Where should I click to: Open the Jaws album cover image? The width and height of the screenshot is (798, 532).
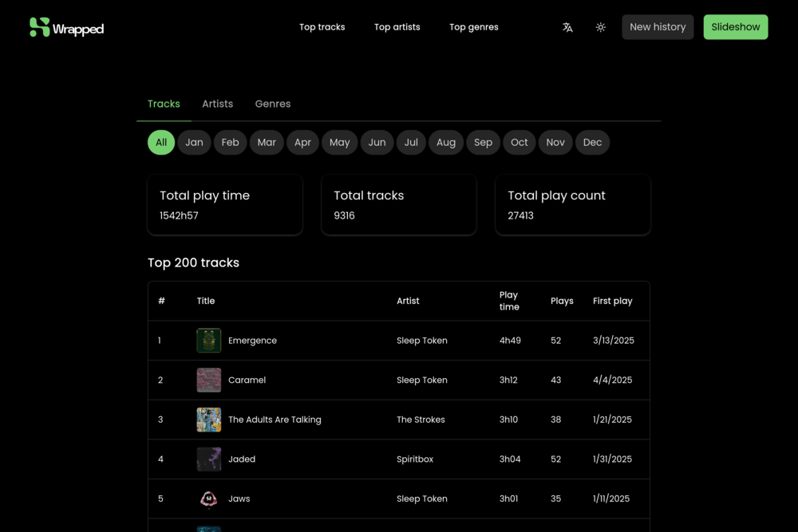pyautogui.click(x=209, y=499)
